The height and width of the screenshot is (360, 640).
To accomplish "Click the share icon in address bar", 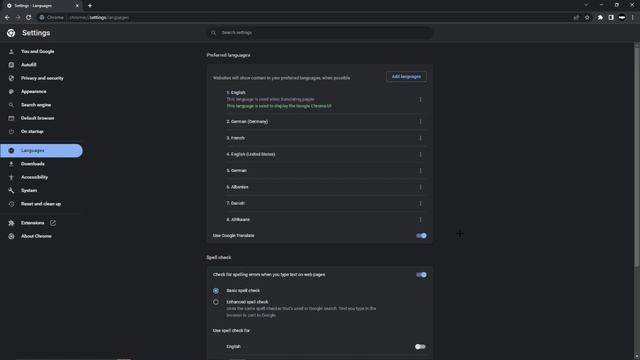I will click(x=576, y=18).
